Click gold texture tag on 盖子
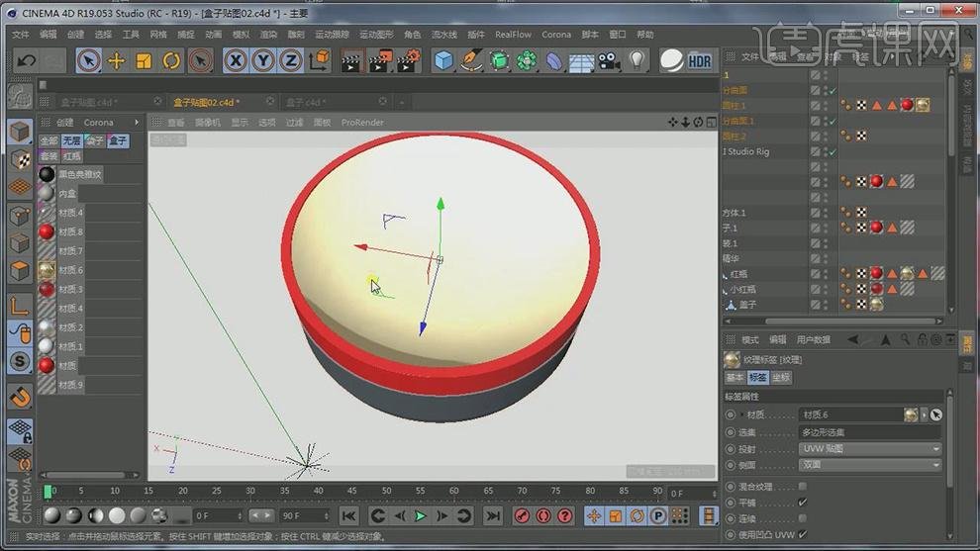 point(877,305)
